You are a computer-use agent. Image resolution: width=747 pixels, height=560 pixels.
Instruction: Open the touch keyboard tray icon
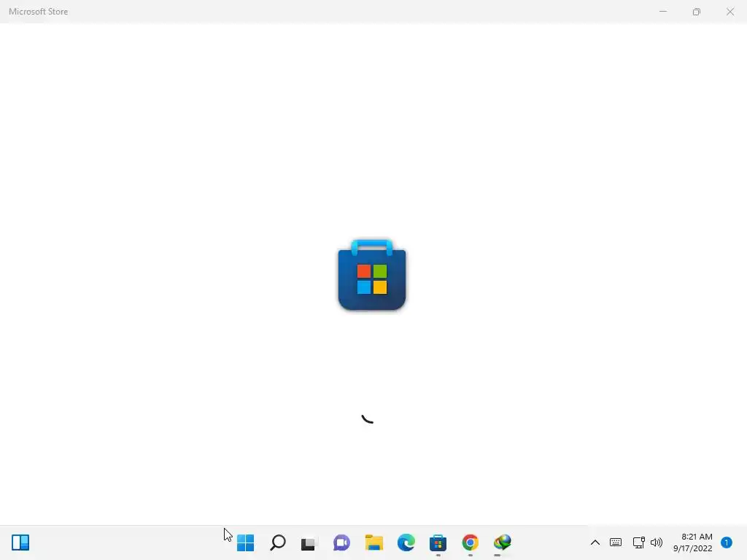coord(616,542)
